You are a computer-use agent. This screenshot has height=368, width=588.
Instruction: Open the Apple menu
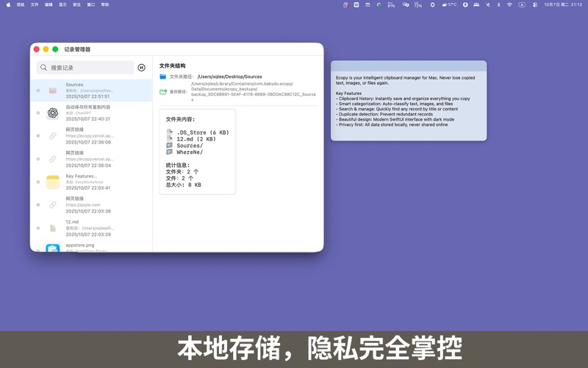[8, 4]
